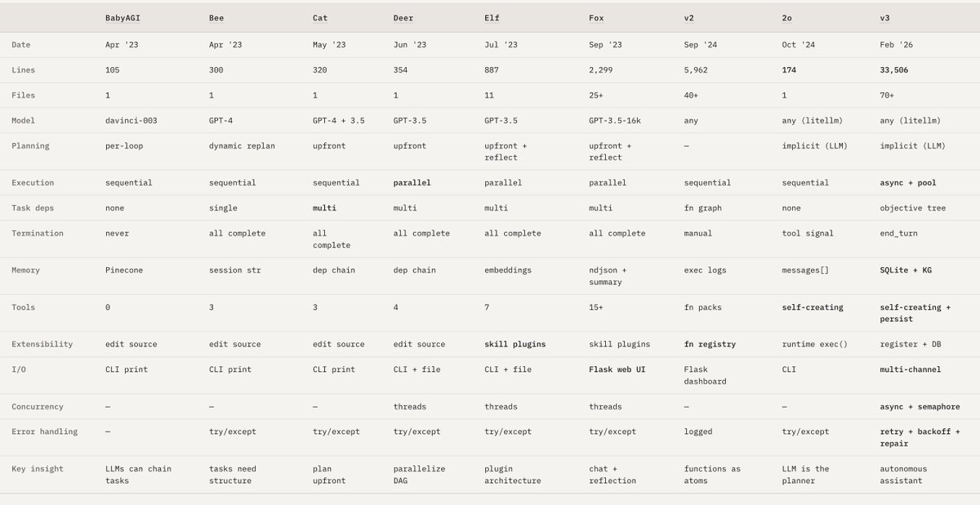The height and width of the screenshot is (505, 980).
Task: Select the Bee column header
Action: (x=216, y=18)
